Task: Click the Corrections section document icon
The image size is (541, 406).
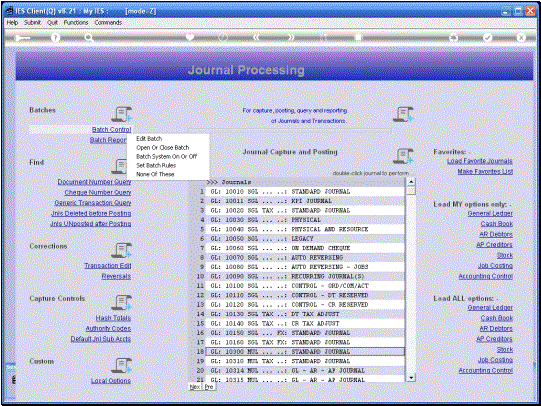Action: point(122,250)
